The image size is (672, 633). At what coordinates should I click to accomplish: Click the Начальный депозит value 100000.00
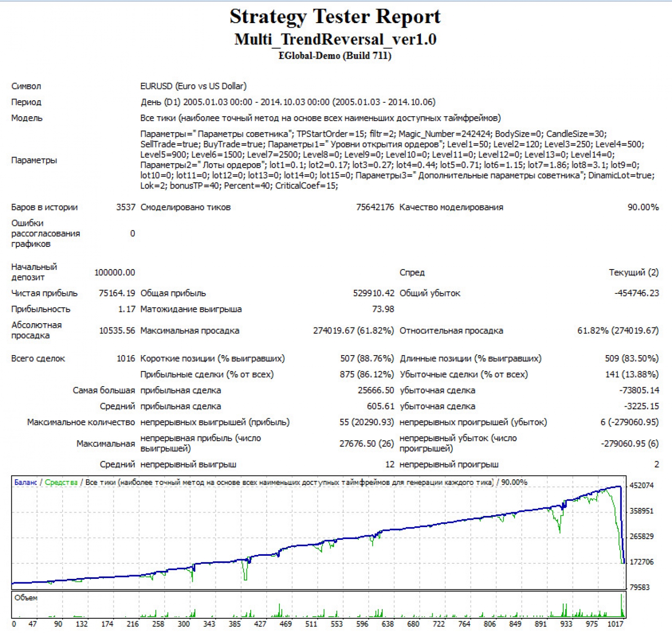point(115,272)
